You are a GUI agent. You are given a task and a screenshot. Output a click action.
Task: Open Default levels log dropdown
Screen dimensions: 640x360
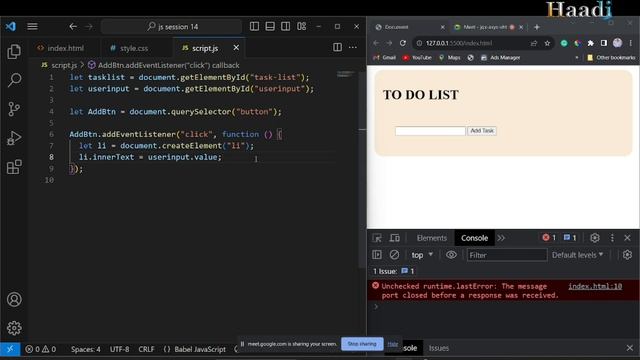pyautogui.click(x=577, y=255)
